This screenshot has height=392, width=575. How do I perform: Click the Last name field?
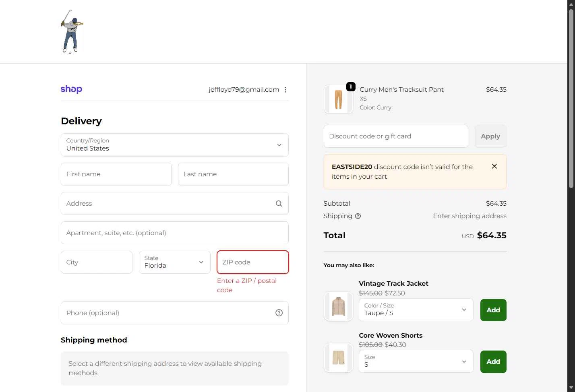[233, 174]
